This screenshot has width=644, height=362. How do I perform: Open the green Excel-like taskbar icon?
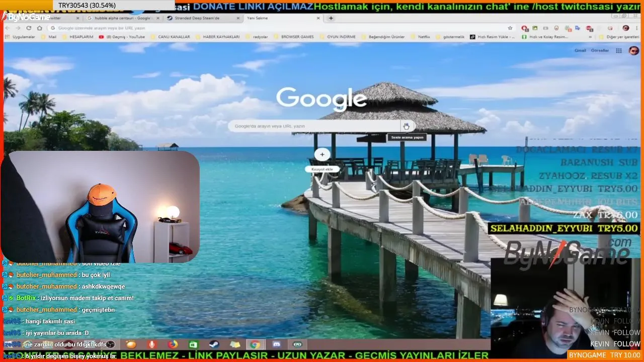[193, 344]
